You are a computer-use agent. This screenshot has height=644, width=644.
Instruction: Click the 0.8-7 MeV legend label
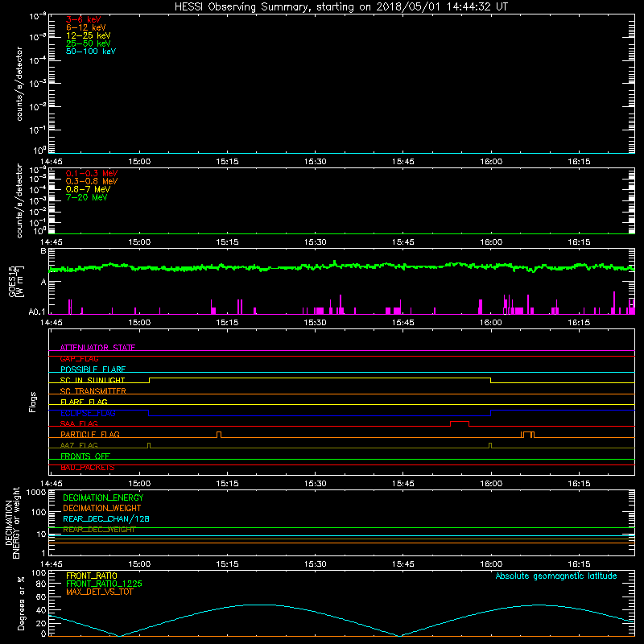89,189
